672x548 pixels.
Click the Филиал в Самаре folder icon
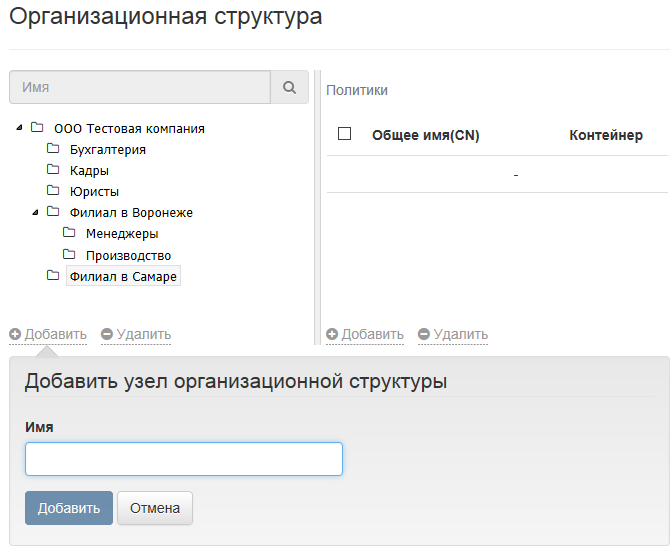(53, 276)
